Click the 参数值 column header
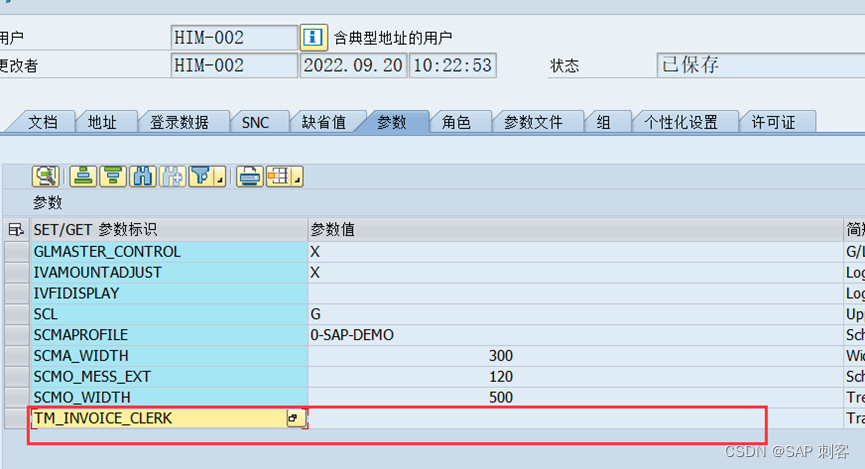 [575, 230]
